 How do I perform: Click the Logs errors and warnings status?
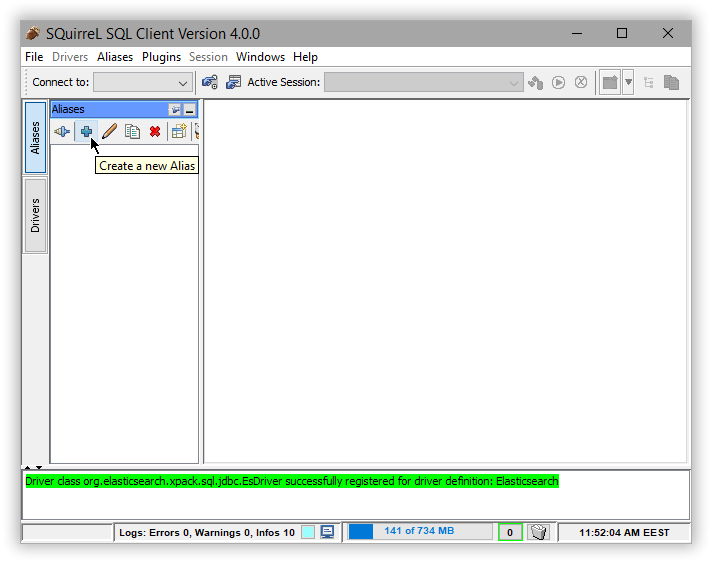coord(204,532)
